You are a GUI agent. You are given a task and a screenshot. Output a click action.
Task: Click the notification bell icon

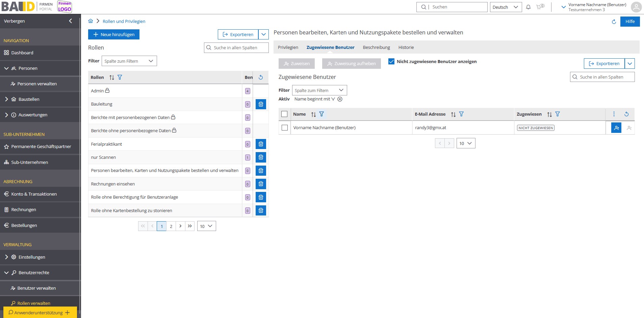pyautogui.click(x=528, y=7)
